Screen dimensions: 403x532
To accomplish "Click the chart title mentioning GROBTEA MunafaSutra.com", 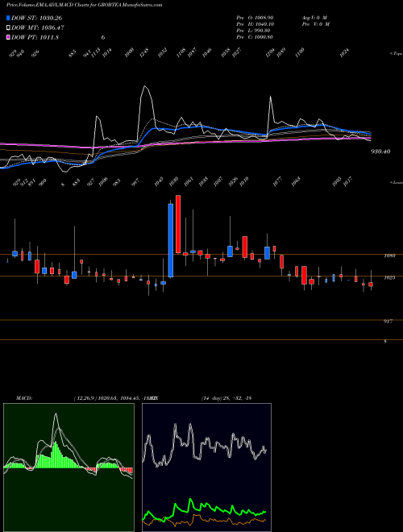I will pos(84,5).
